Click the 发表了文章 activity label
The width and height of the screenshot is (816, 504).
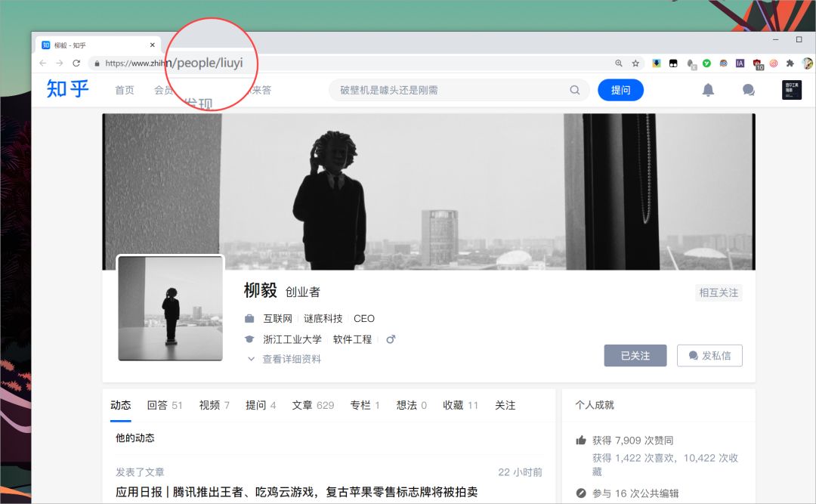click(x=140, y=472)
